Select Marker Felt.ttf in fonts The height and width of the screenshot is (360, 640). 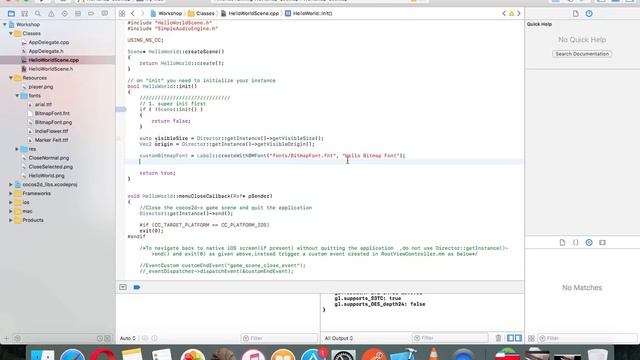[x=51, y=140]
